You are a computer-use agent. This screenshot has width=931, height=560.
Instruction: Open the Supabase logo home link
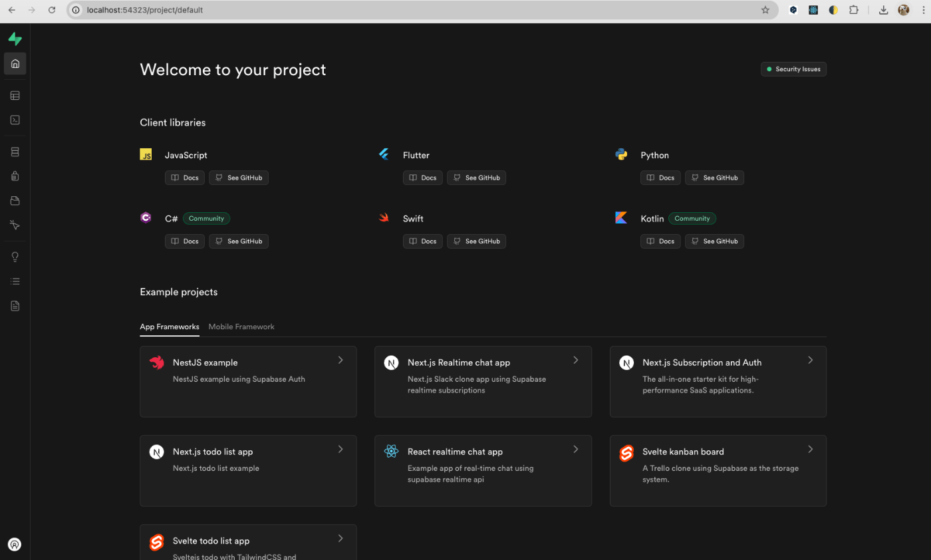[x=15, y=39]
